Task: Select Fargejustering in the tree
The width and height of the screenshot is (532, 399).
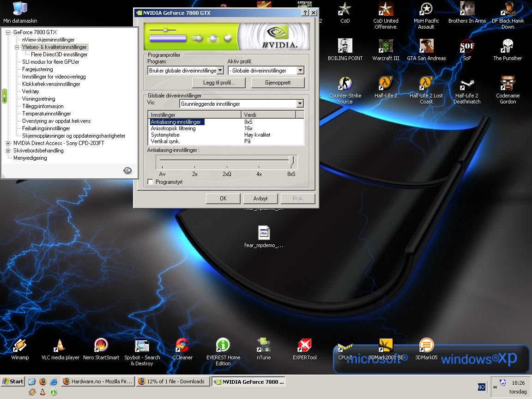Action: click(37, 69)
